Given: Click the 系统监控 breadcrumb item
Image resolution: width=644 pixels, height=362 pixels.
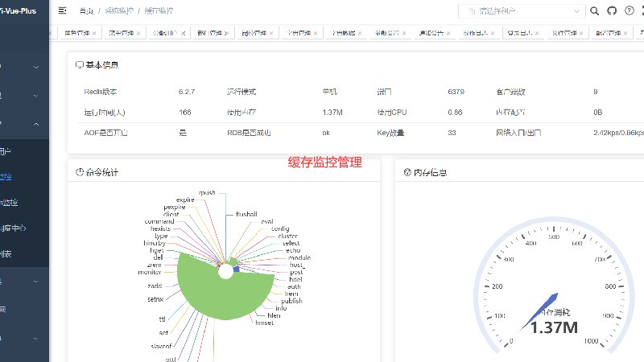Looking at the screenshot, I should 119,11.
